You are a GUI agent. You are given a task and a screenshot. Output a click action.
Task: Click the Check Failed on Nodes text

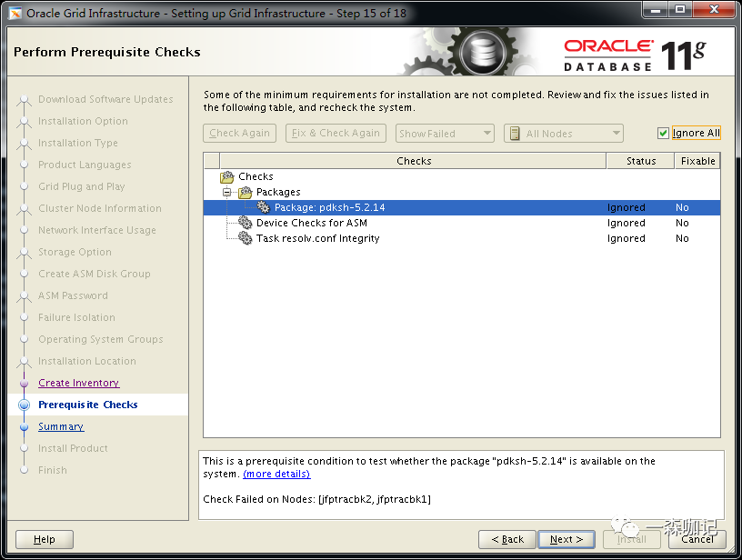[x=316, y=499]
